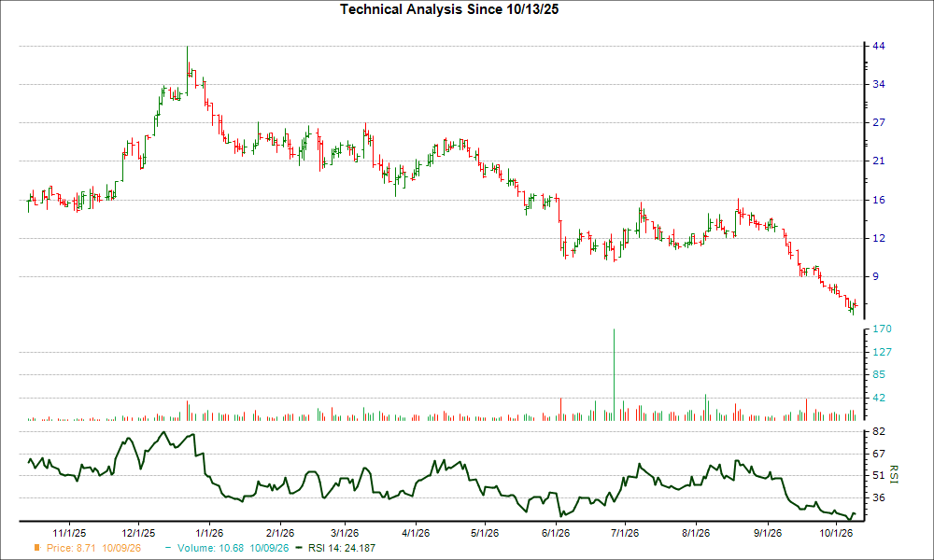Click the '85' volume axis label

coord(879,375)
